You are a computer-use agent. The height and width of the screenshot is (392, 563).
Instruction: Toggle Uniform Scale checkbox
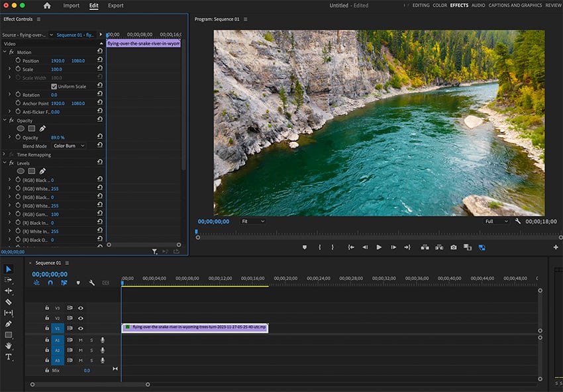(x=54, y=87)
